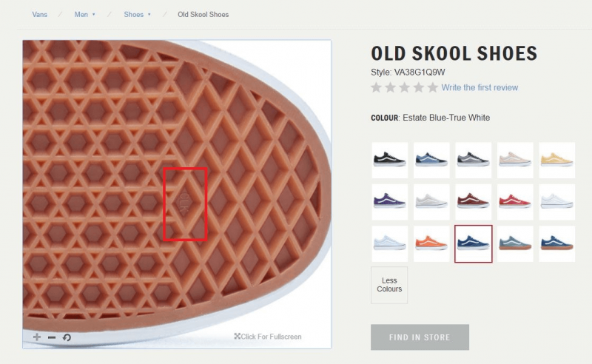Screen dimensions: 592x364
Task: Select the yellow shoe colour swatch
Action: tap(556, 160)
